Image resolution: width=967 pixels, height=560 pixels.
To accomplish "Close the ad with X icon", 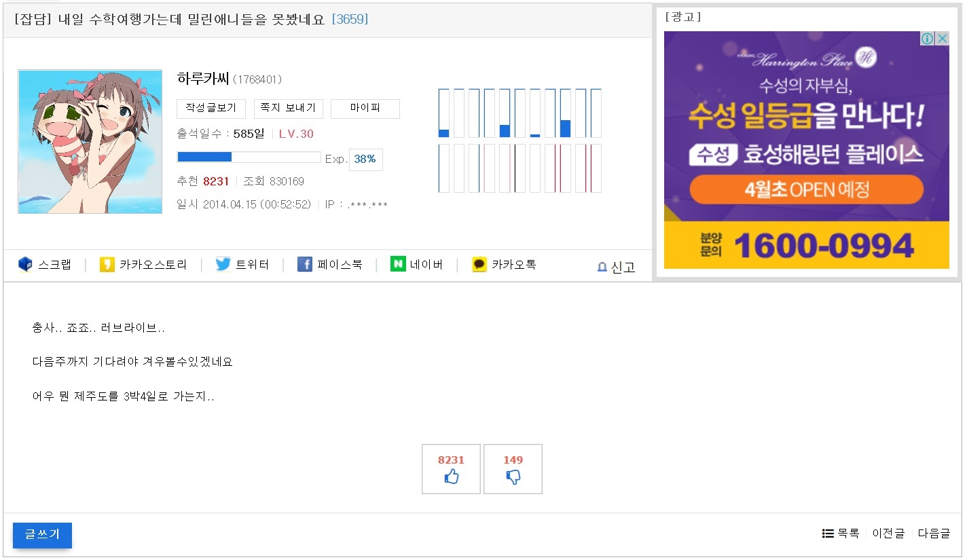I will point(943,39).
